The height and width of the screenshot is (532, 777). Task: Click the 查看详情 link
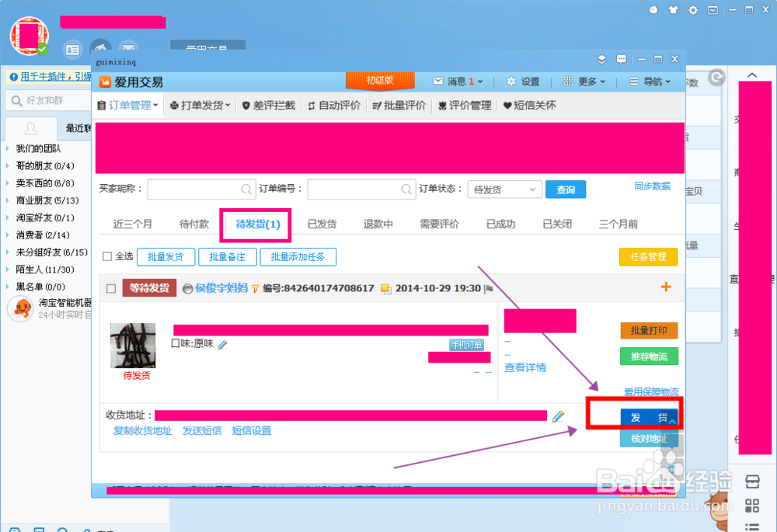524,367
